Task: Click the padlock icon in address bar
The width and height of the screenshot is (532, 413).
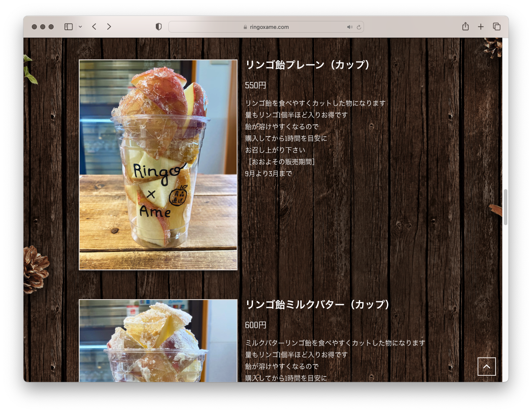Action: [245, 27]
